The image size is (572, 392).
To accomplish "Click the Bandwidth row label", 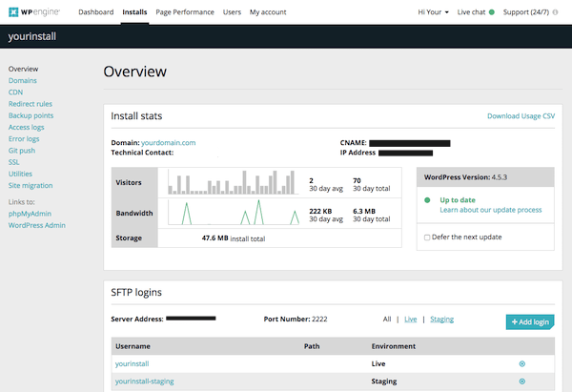I will coord(134,213).
